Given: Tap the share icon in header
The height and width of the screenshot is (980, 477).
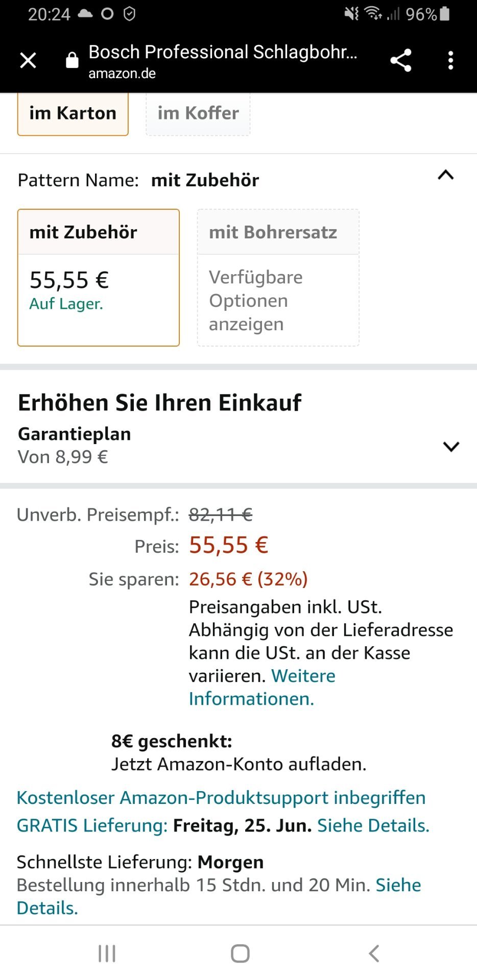Looking at the screenshot, I should [x=400, y=60].
